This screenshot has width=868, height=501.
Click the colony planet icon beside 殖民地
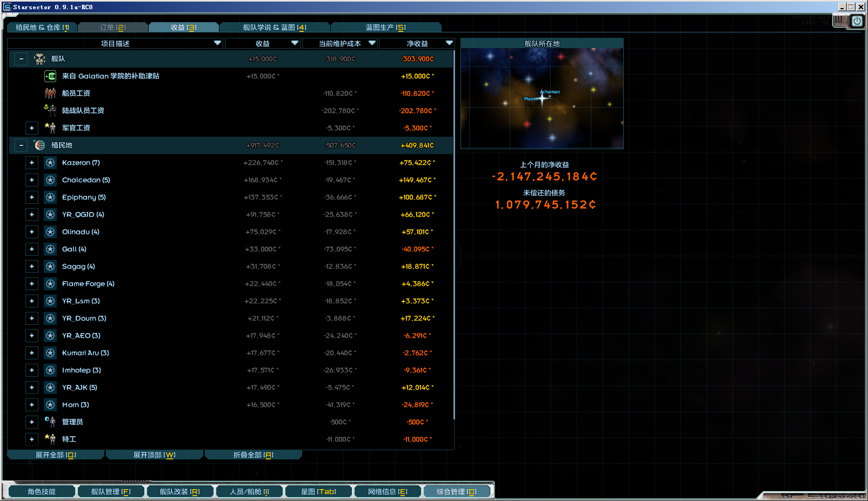[39, 145]
